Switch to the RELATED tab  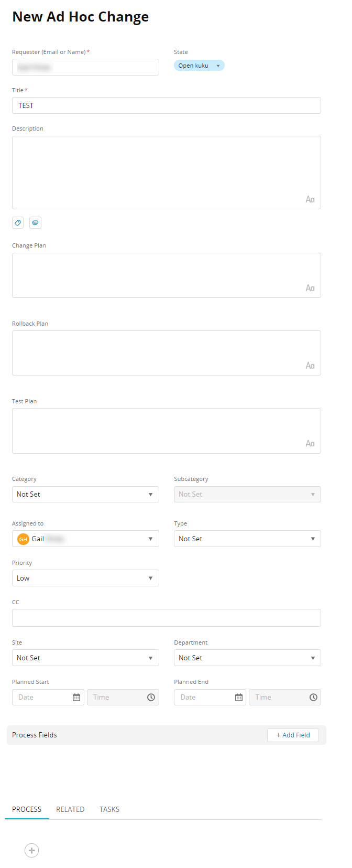pyautogui.click(x=70, y=809)
